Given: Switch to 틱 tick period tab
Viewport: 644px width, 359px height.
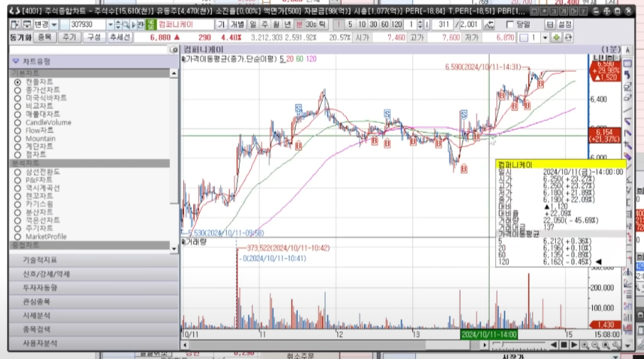Looking at the screenshot, I should [x=322, y=25].
